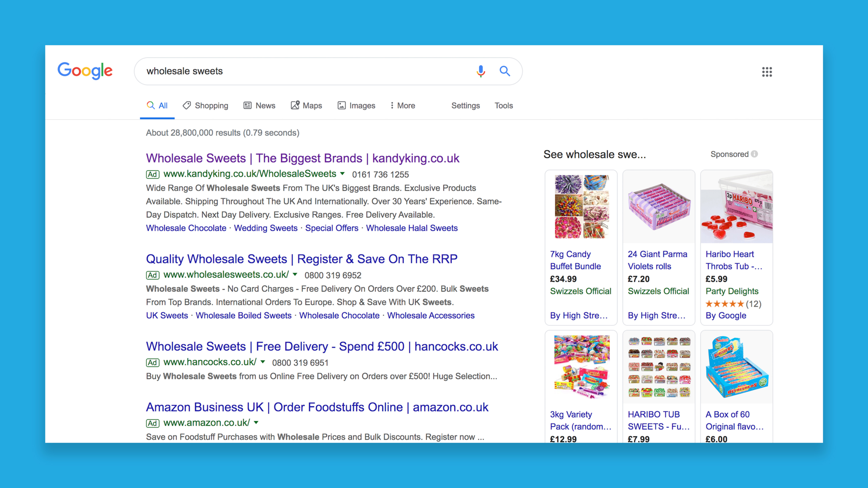Expand the hancocks.co.uk ad URL dropdown arrow
Image resolution: width=868 pixels, height=488 pixels.
coord(263,362)
